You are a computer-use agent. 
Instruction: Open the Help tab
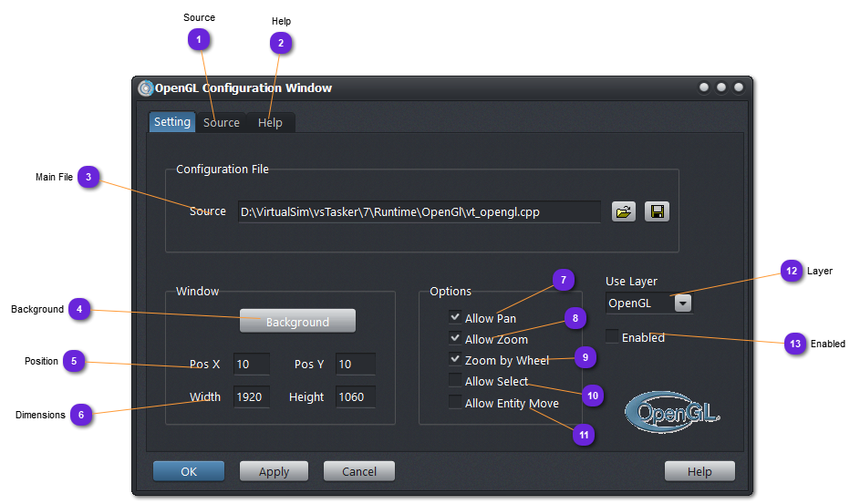click(x=270, y=122)
